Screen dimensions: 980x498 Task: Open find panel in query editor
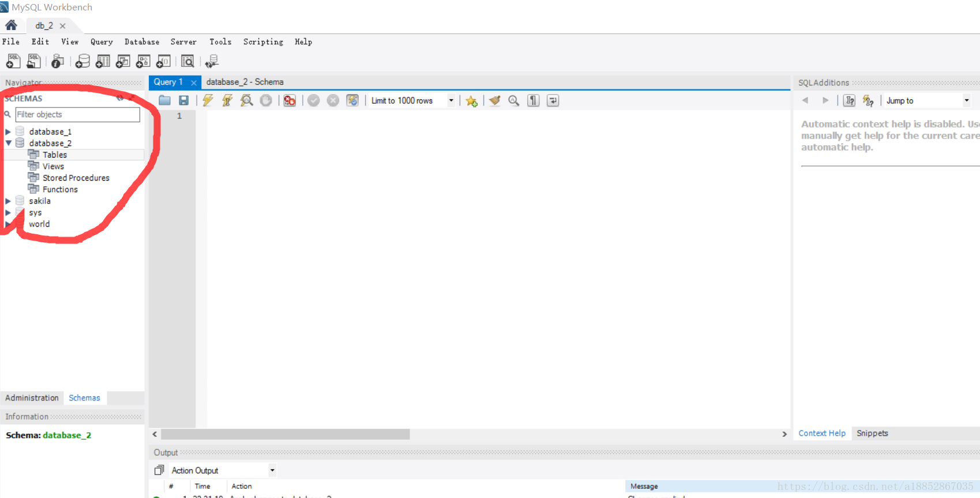point(513,100)
